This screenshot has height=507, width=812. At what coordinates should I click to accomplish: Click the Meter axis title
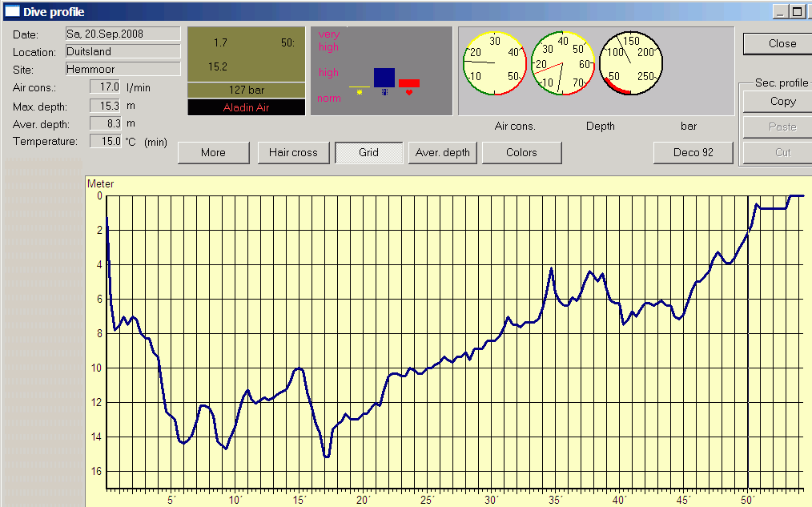coord(100,184)
